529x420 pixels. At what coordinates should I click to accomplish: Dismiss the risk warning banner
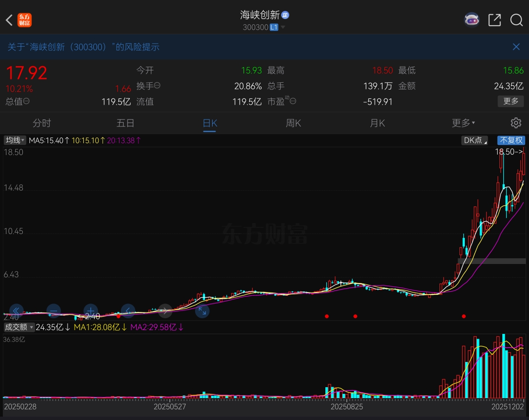pos(516,47)
